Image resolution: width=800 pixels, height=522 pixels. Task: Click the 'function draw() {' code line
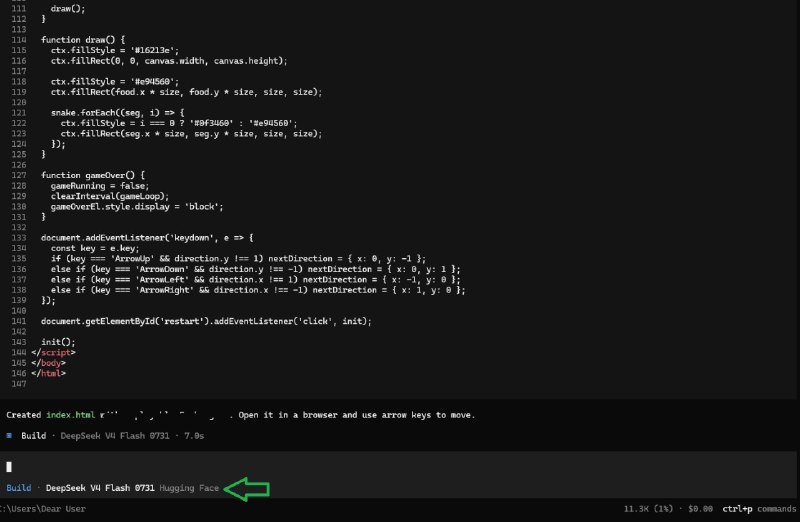[x=83, y=40]
